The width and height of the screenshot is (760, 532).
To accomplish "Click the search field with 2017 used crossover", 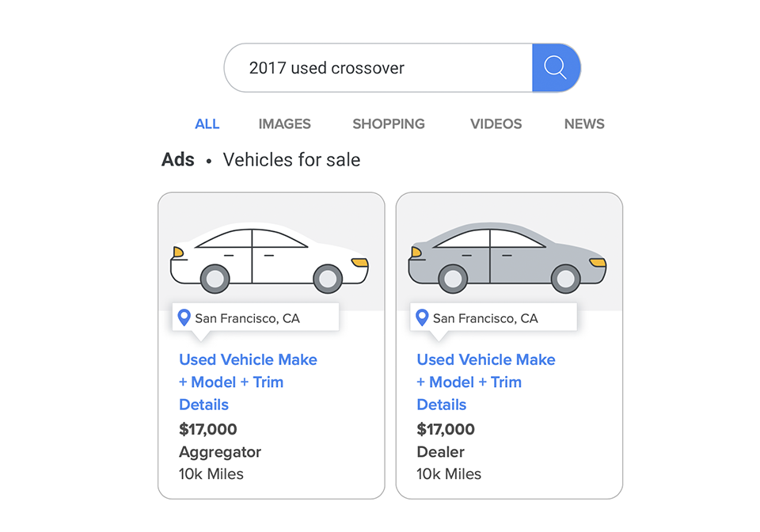I will [x=378, y=68].
